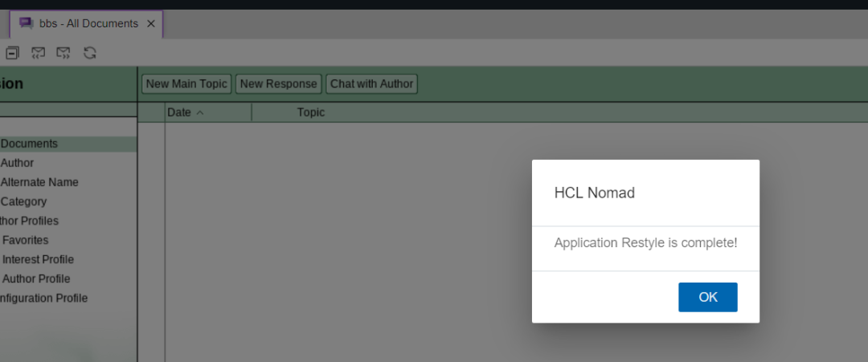
Task: Click the New Response button
Action: coord(278,84)
